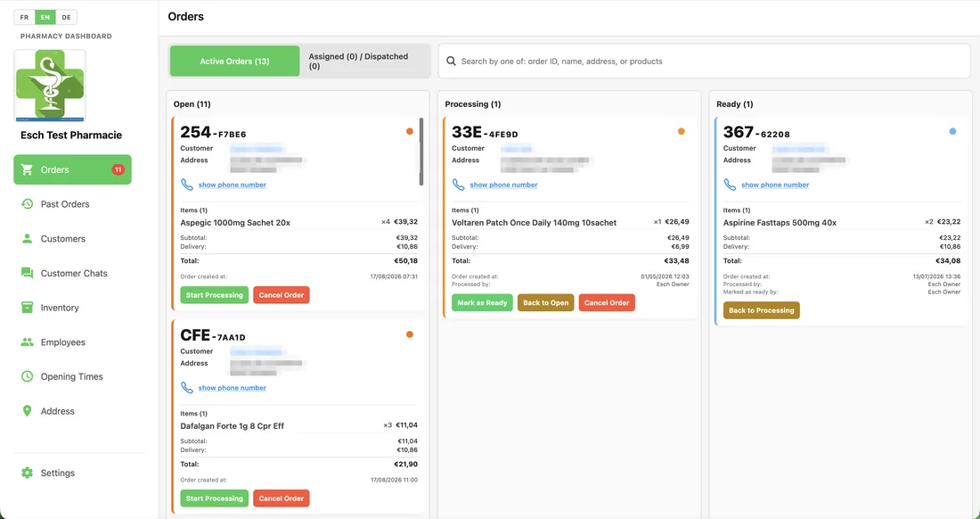Click the phone icon on order 367
The height and width of the screenshot is (519, 980).
(730, 185)
